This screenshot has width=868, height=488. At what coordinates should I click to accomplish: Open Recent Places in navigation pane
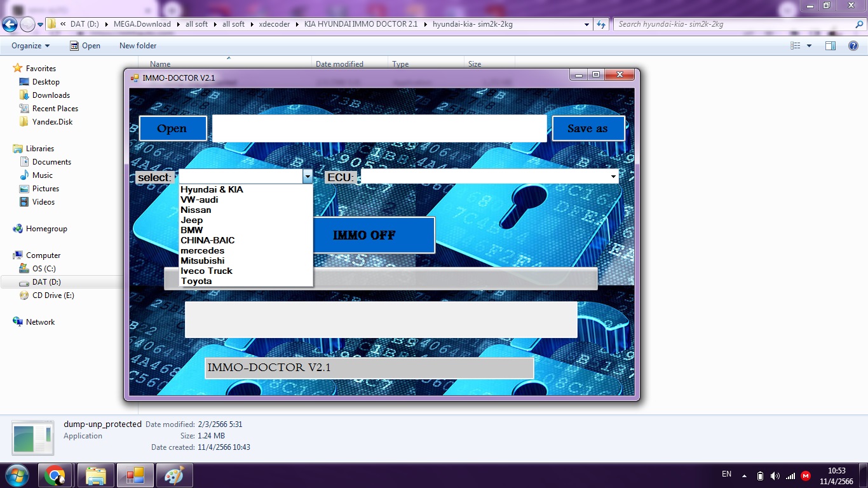[55, 109]
